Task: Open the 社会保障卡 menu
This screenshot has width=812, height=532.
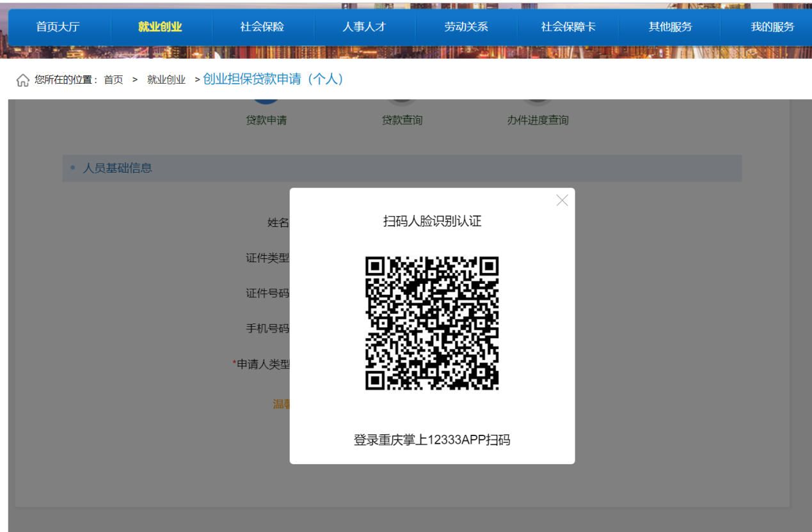Action: (568, 27)
